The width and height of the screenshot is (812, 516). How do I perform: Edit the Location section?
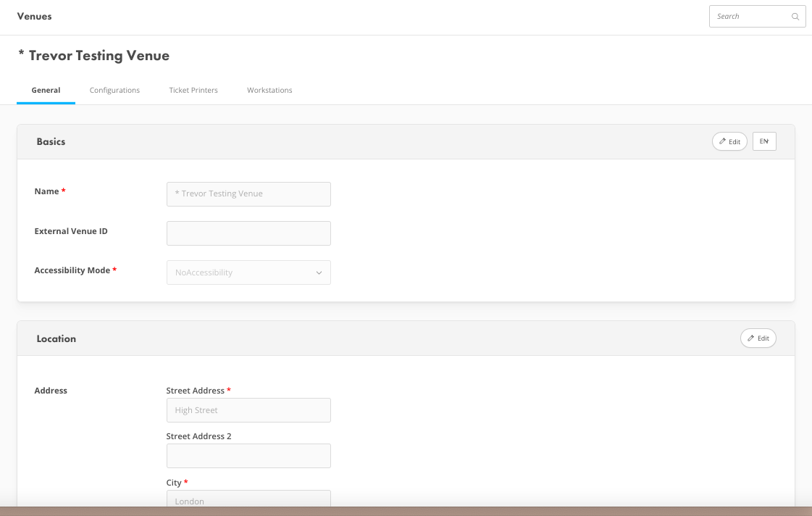[758, 338]
